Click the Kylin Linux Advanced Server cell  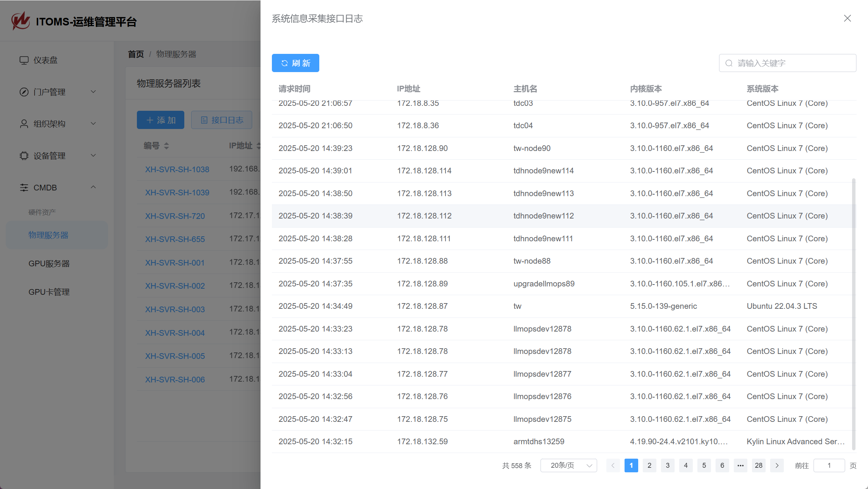coord(796,442)
